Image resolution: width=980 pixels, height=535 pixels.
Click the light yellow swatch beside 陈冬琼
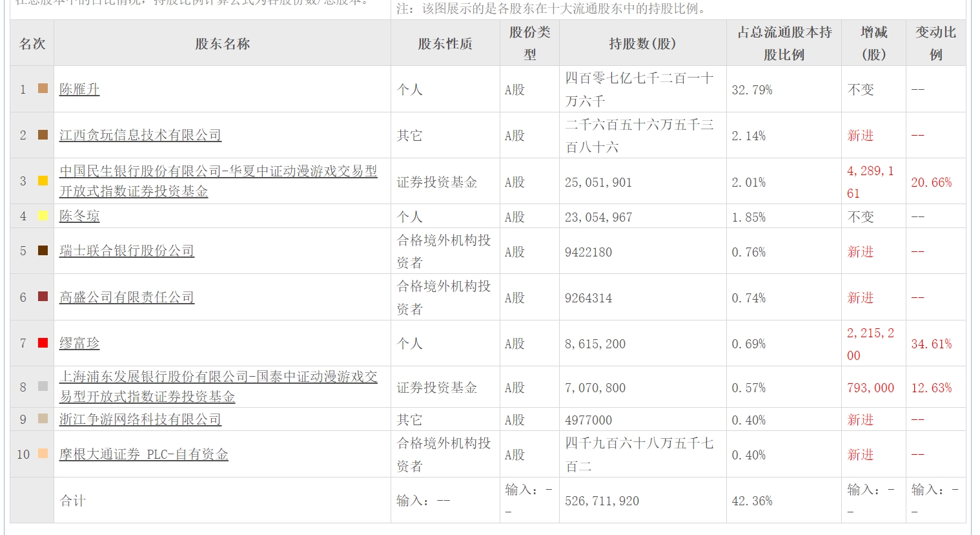tap(43, 216)
